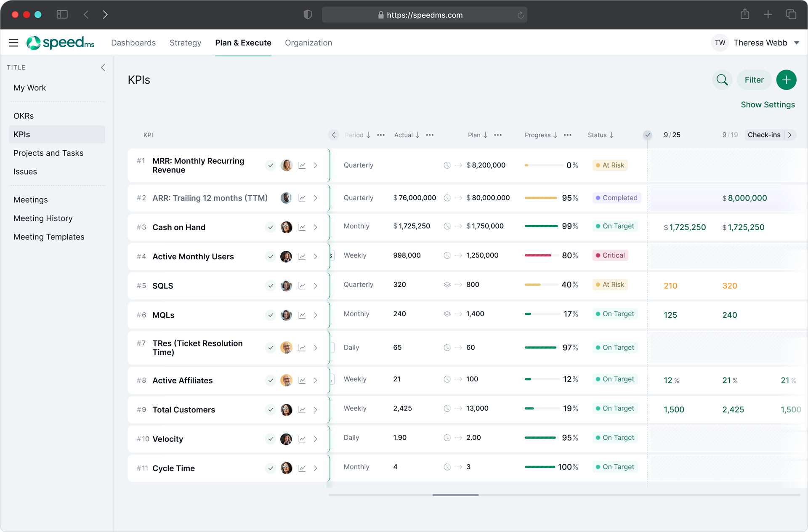This screenshot has width=808, height=532.
Task: Click the Show Settings link
Action: (x=768, y=105)
